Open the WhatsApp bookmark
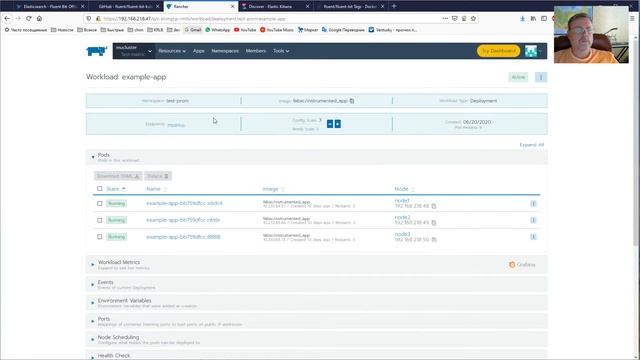 pyautogui.click(x=218, y=30)
